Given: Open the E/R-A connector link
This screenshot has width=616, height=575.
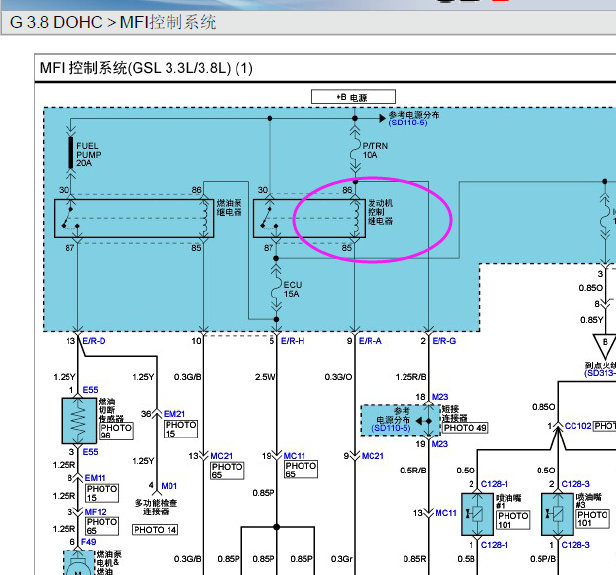Looking at the screenshot, I should pos(370,341).
